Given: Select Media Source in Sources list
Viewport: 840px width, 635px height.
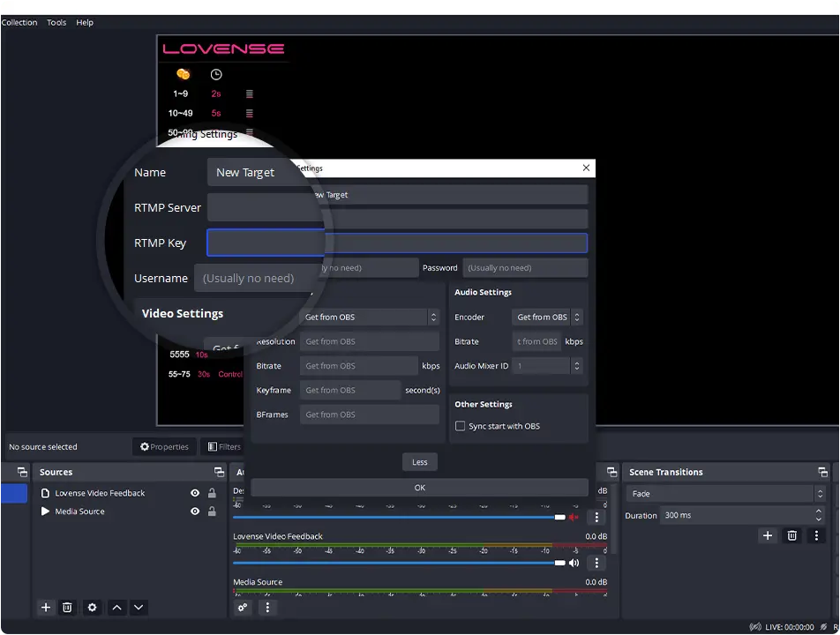Looking at the screenshot, I should point(79,512).
